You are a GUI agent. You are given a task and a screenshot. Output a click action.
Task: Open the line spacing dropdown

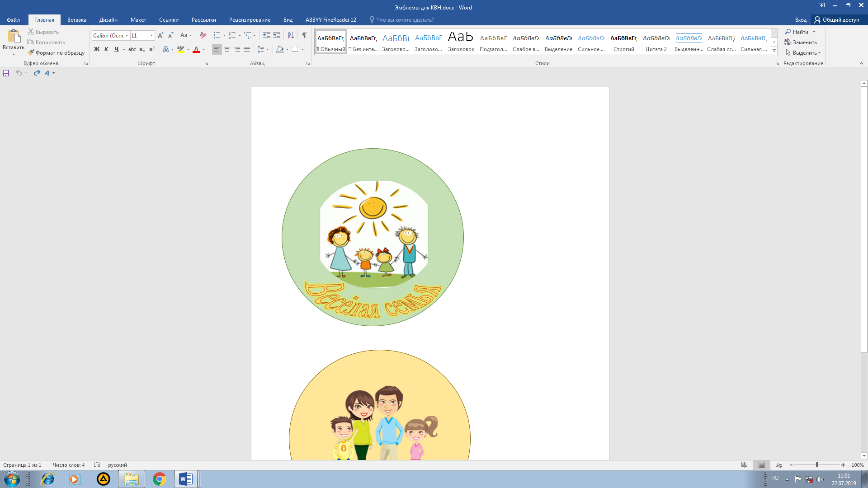263,49
